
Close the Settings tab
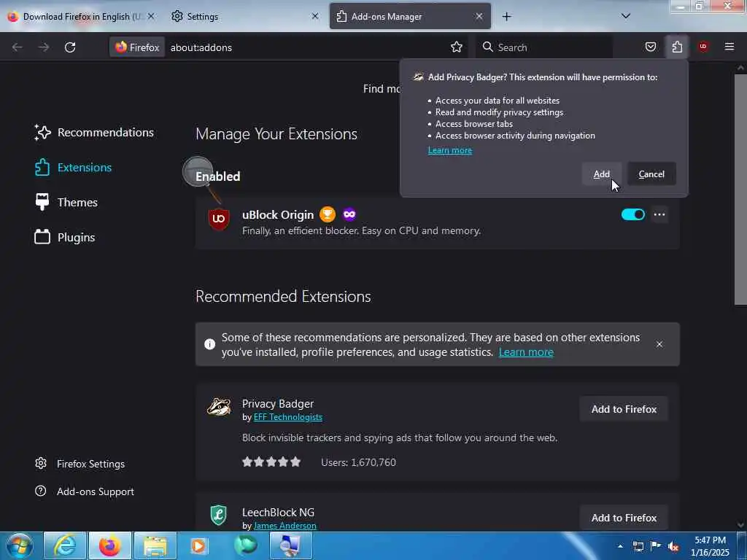(315, 16)
